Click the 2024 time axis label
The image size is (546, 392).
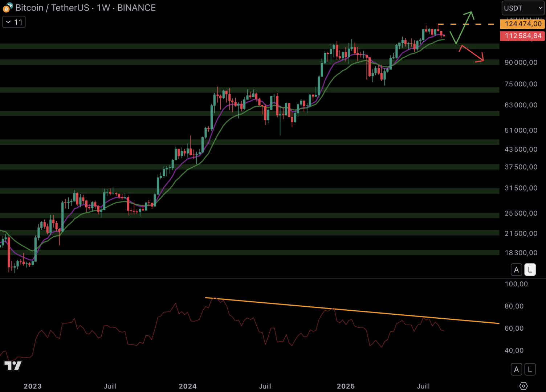[188, 386]
